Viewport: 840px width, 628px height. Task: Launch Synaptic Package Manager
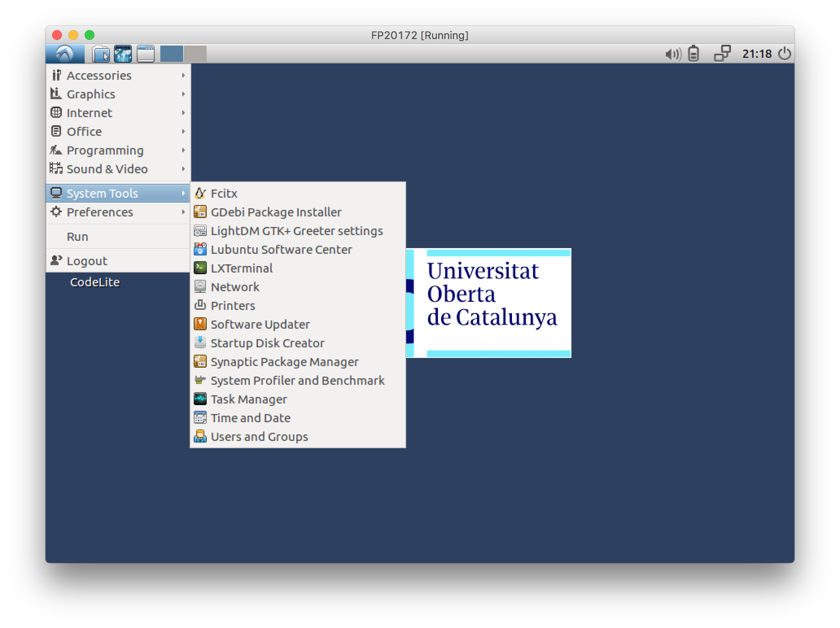click(x=284, y=362)
